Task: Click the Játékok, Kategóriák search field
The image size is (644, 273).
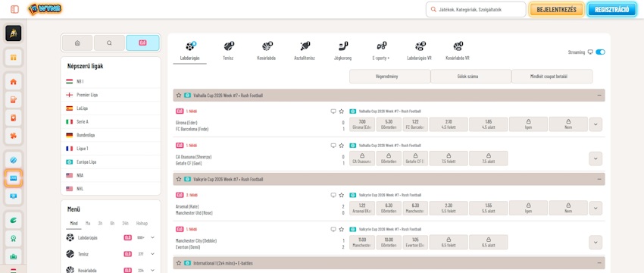Action: point(476,9)
